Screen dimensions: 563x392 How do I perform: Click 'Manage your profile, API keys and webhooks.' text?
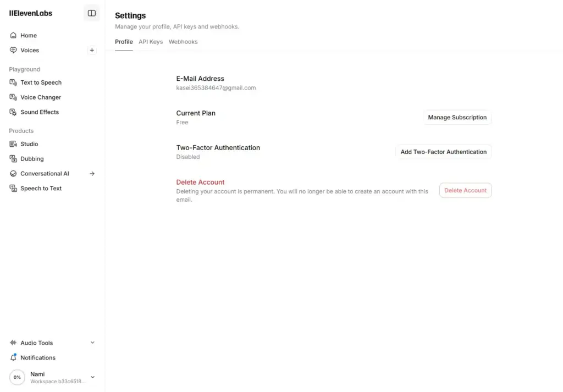point(177,26)
